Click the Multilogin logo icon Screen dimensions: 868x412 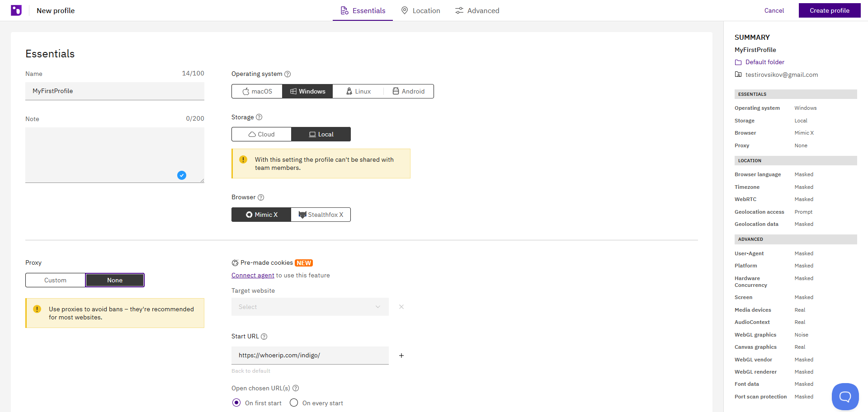[x=16, y=10]
